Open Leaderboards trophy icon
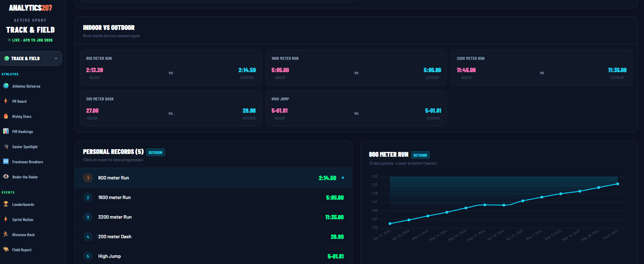 point(6,204)
